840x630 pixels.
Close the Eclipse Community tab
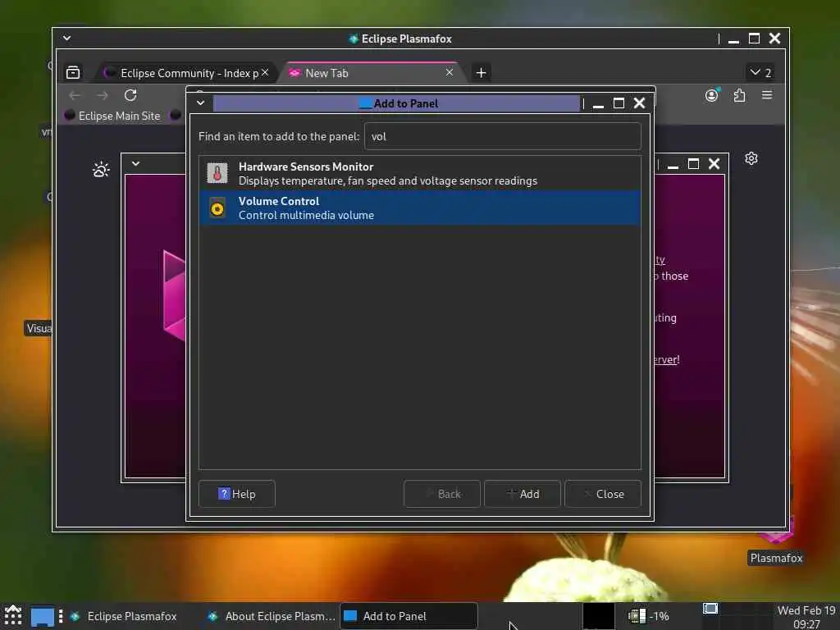(x=265, y=72)
